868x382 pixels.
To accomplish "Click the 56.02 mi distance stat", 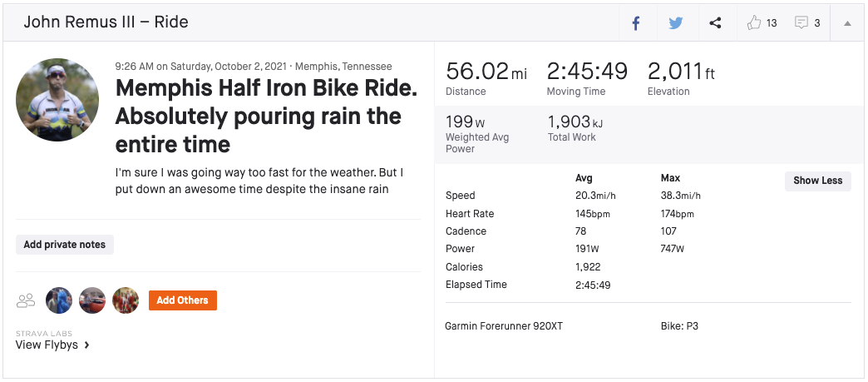I will (x=486, y=72).
